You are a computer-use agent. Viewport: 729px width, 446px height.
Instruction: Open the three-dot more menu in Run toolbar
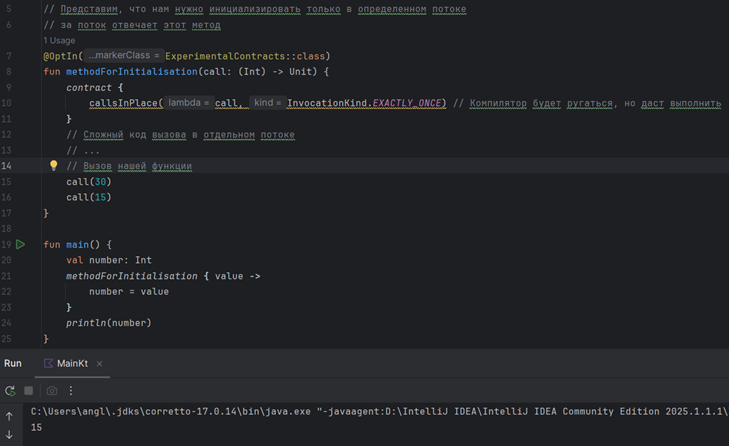coord(71,391)
